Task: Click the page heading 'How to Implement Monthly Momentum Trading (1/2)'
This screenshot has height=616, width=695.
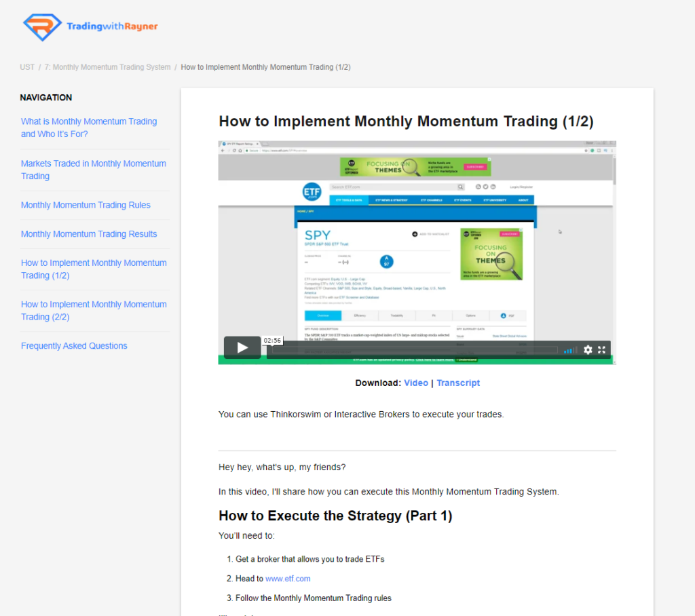Action: pyautogui.click(x=406, y=121)
